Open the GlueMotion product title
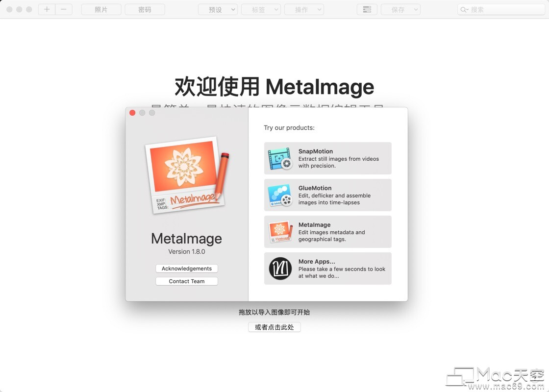This screenshot has height=392, width=549. pos(315,188)
